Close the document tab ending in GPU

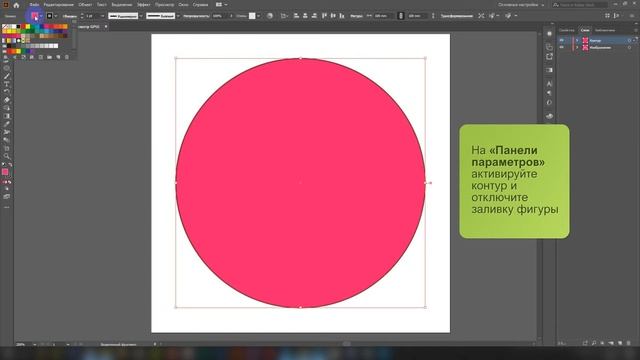click(106, 27)
